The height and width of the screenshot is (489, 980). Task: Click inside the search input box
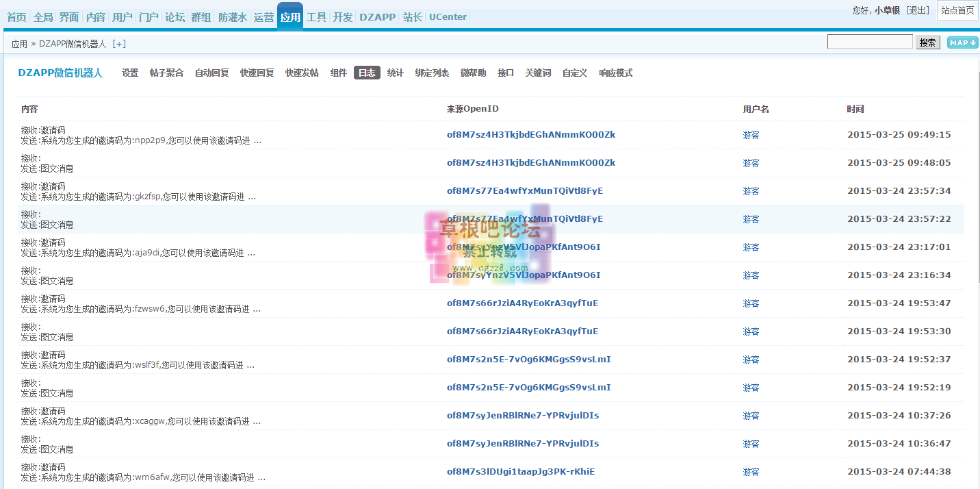click(869, 42)
